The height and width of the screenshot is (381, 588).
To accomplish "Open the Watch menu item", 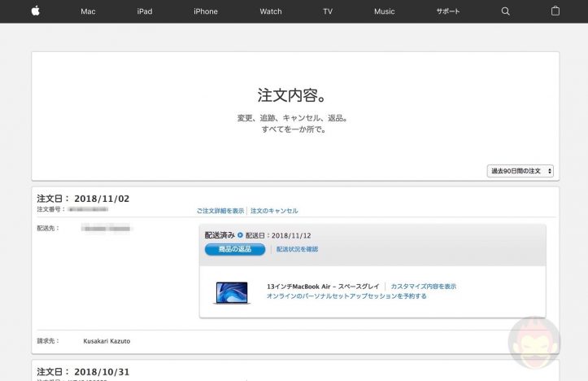I will click(270, 11).
